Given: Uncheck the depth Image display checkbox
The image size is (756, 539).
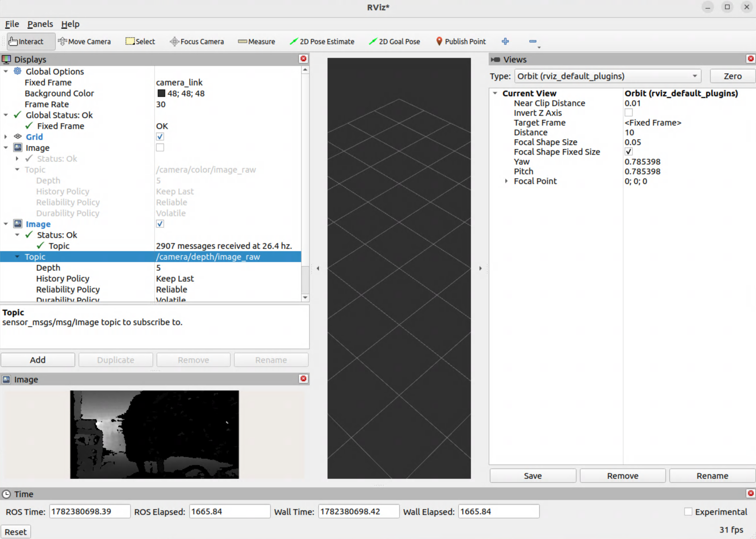Looking at the screenshot, I should [160, 224].
